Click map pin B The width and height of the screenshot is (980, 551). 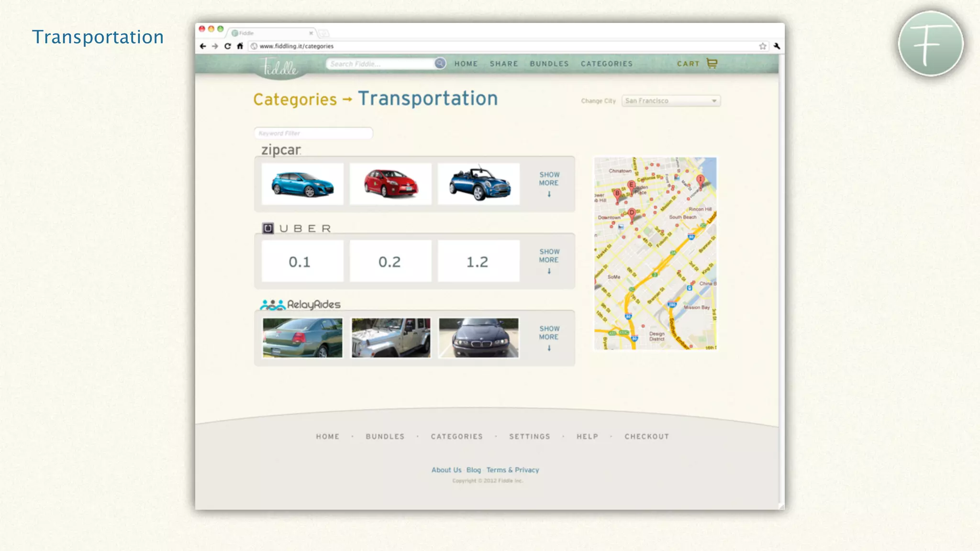617,194
